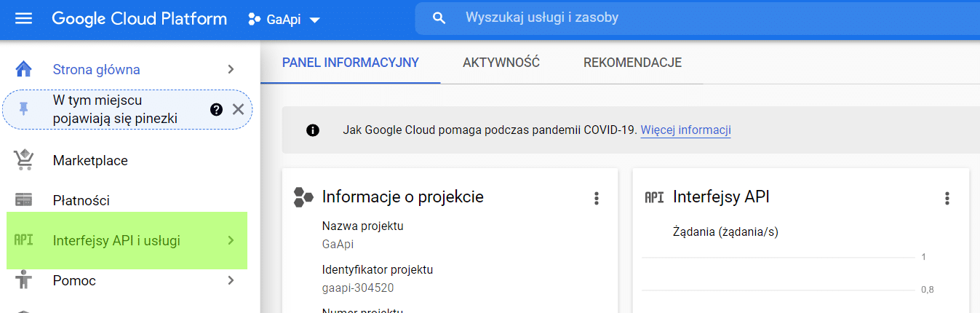Click the help question mark on pin hint

(x=216, y=109)
